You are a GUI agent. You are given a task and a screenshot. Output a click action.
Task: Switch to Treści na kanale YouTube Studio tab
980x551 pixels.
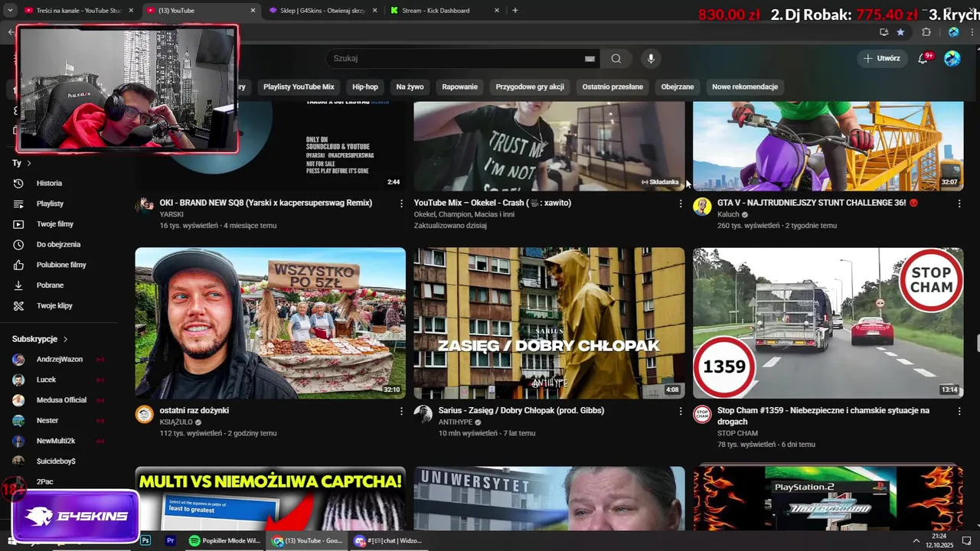click(x=80, y=11)
